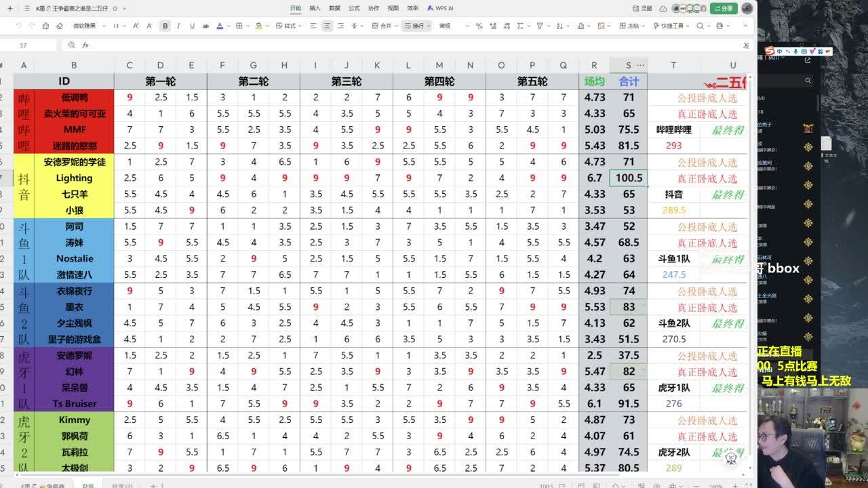This screenshot has height=488, width=868.
Task: Open the 数据 ribbon tab
Action: pos(334,8)
